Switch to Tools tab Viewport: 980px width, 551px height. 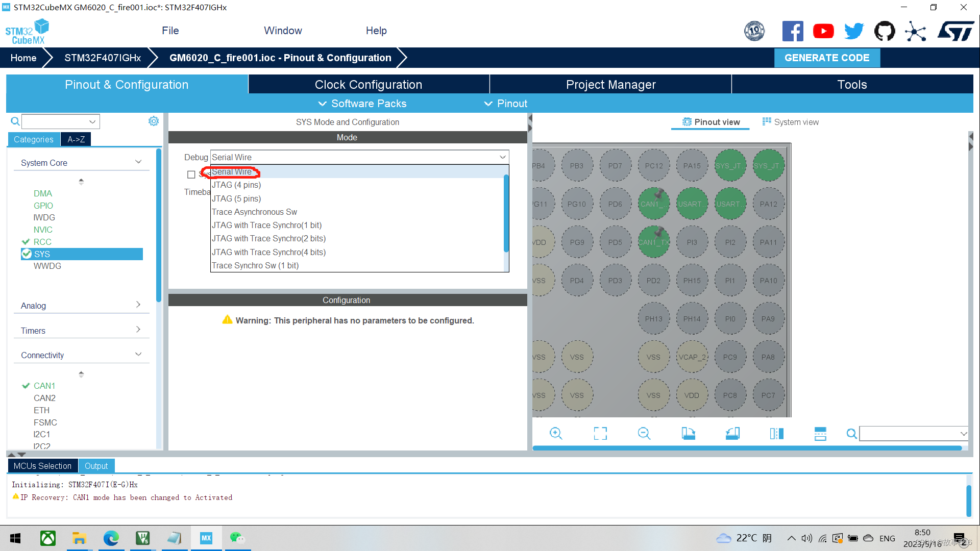[x=852, y=85]
